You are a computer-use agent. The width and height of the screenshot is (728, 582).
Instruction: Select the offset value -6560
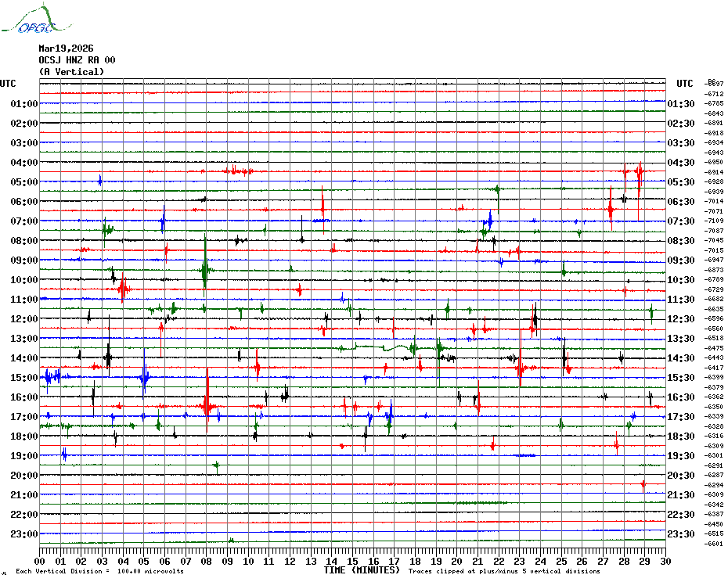click(714, 329)
